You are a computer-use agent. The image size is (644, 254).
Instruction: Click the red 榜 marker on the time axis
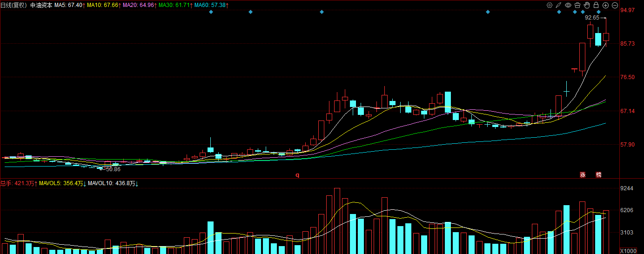pyautogui.click(x=598, y=175)
